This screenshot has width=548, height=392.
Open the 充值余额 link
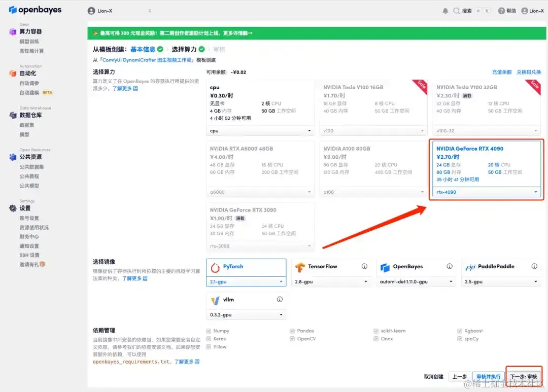(502, 73)
